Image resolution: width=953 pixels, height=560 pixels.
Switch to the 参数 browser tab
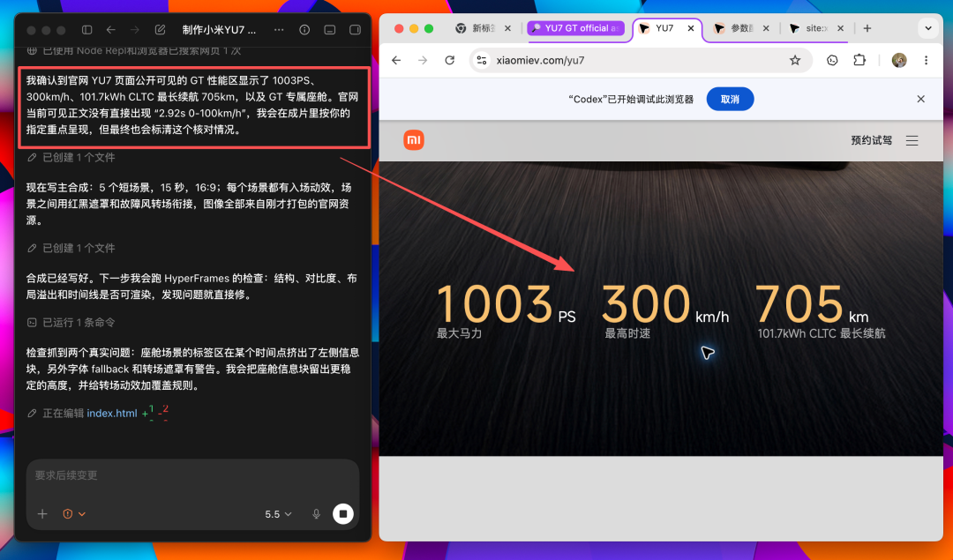pos(735,28)
